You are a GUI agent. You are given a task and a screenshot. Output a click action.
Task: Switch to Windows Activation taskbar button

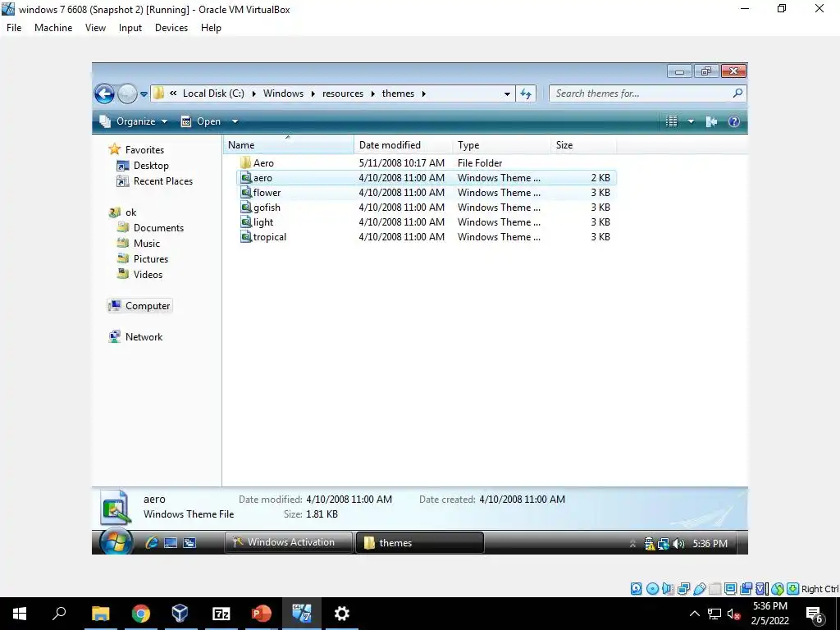(x=289, y=542)
